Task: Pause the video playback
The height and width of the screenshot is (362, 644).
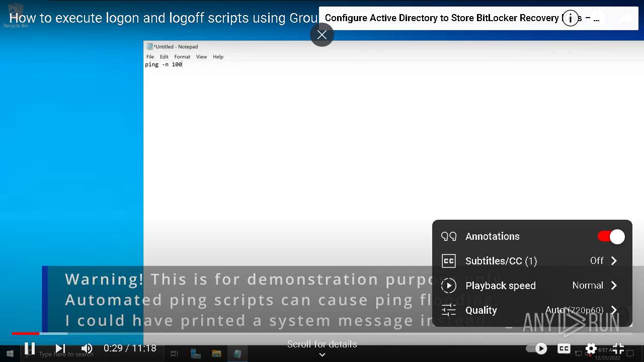Action: tap(30, 348)
